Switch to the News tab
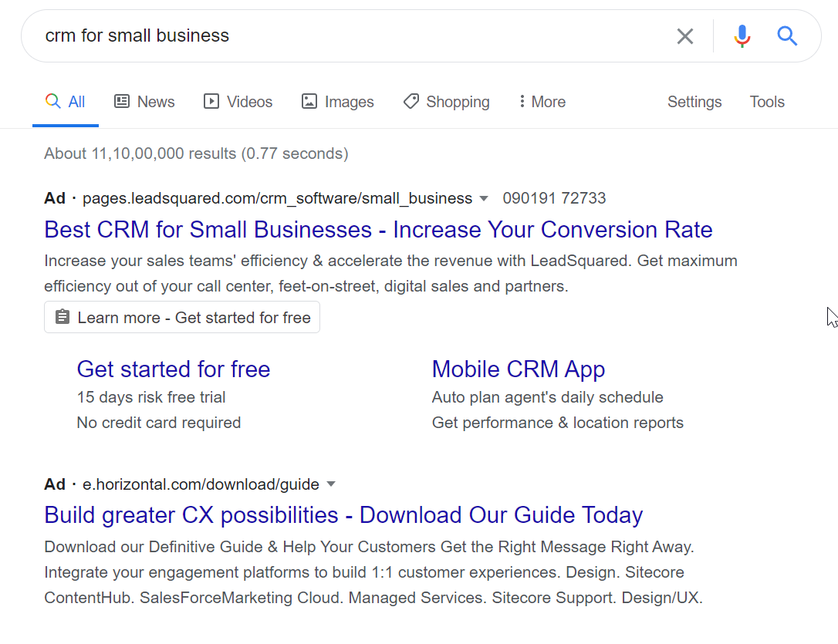 (144, 102)
